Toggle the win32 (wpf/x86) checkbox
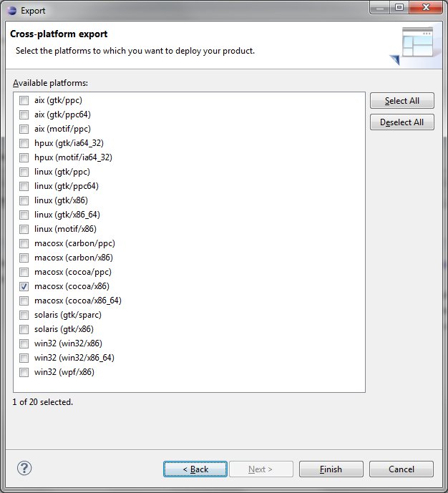The image size is (448, 493). click(x=24, y=372)
